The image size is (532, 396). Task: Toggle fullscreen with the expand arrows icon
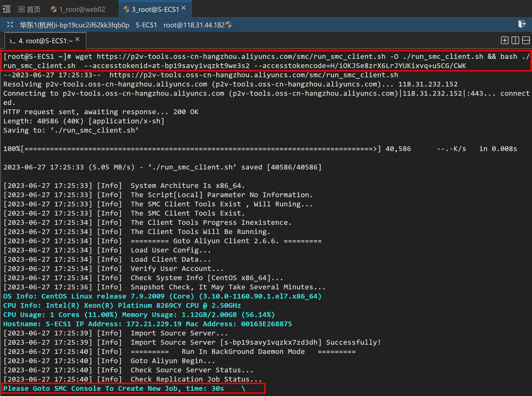(10, 24)
